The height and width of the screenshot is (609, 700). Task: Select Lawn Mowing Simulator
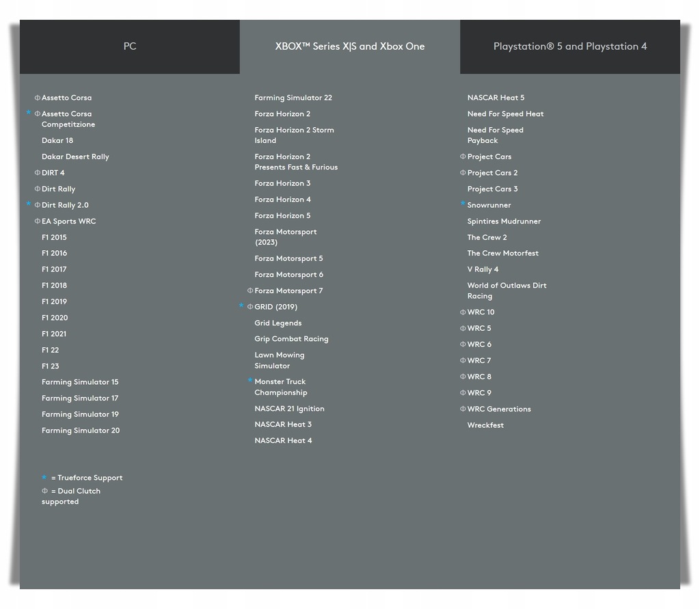point(280,360)
